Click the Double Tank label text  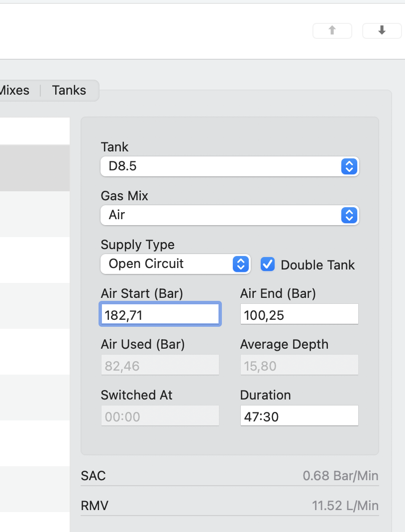click(x=317, y=265)
